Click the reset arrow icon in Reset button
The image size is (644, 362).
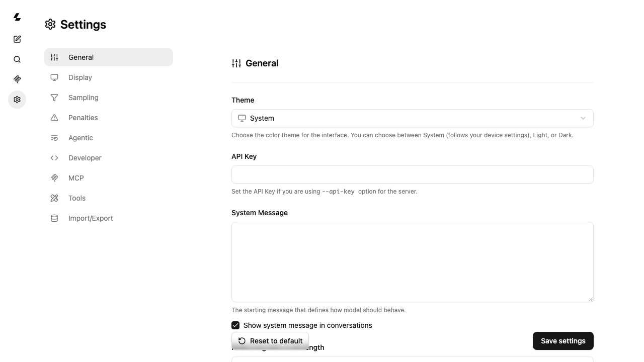(x=242, y=341)
